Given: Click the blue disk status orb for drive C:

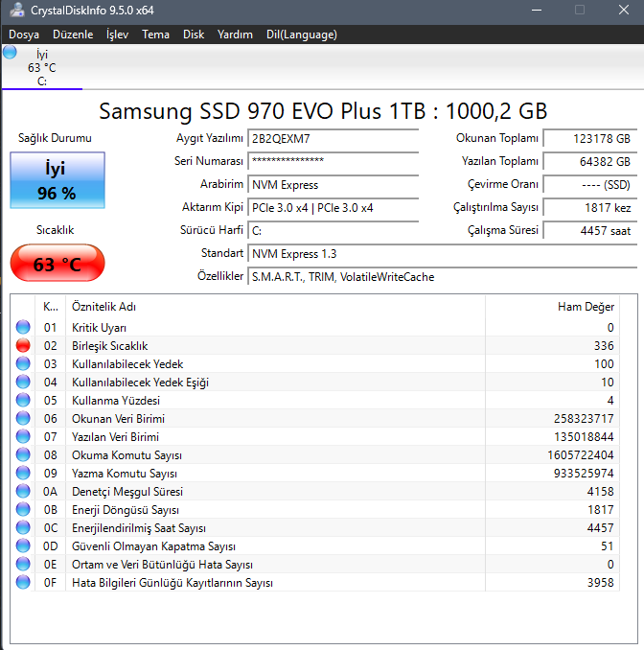Looking at the screenshot, I should coord(10,52).
